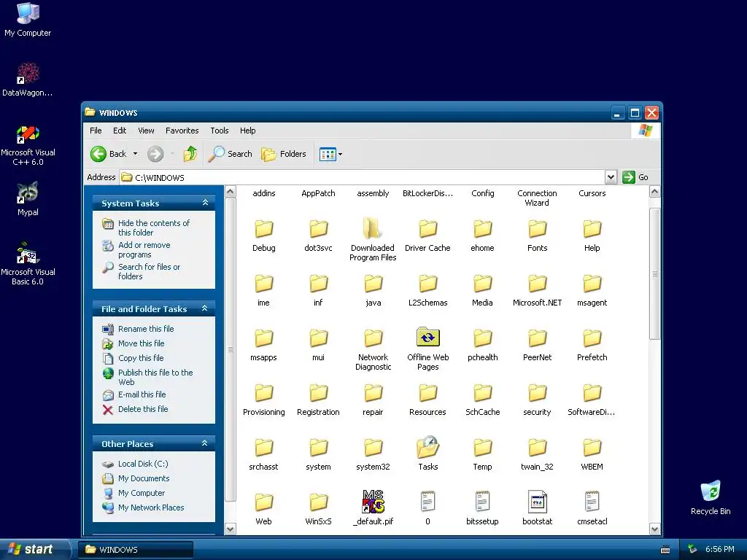The image size is (747, 560).
Task: Go to My Computer in Other Places
Action: click(x=141, y=494)
